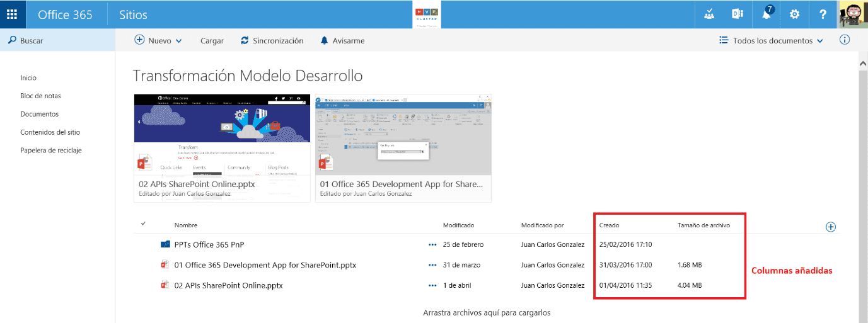Screen dimensions: 868x323
Task: Expand the Nuevo dropdown
Action: coord(158,40)
